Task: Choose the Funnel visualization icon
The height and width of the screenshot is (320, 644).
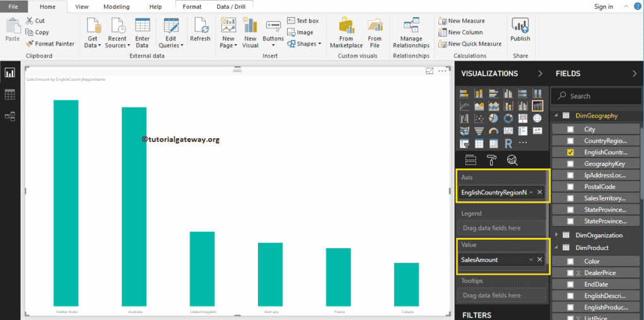Action: point(479,131)
